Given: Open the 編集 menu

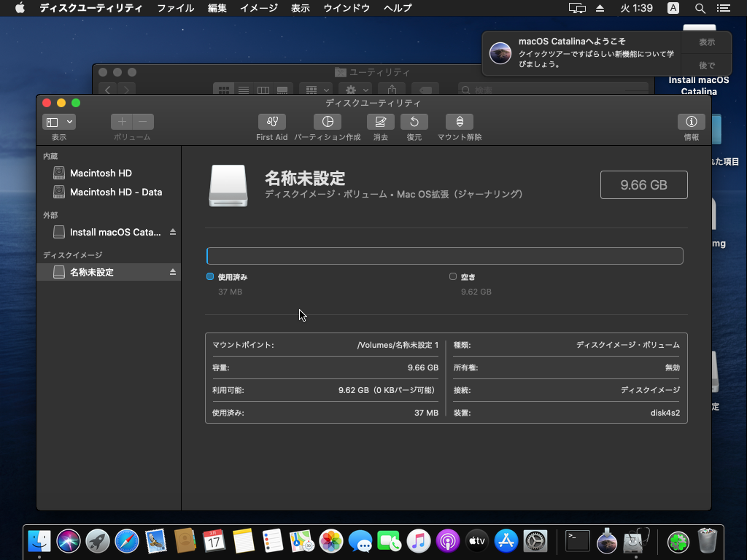Looking at the screenshot, I should click(x=217, y=8).
